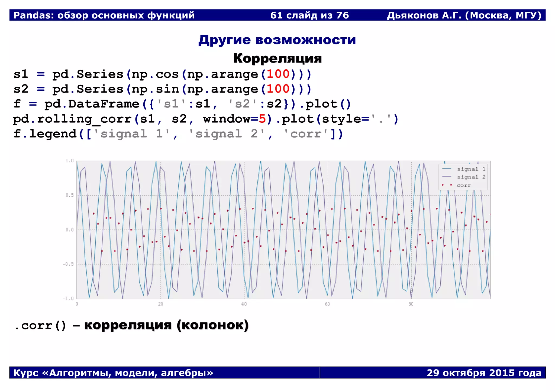555x392 pixels.
Task: Click the x-axis tick label 80
Action: click(411, 304)
